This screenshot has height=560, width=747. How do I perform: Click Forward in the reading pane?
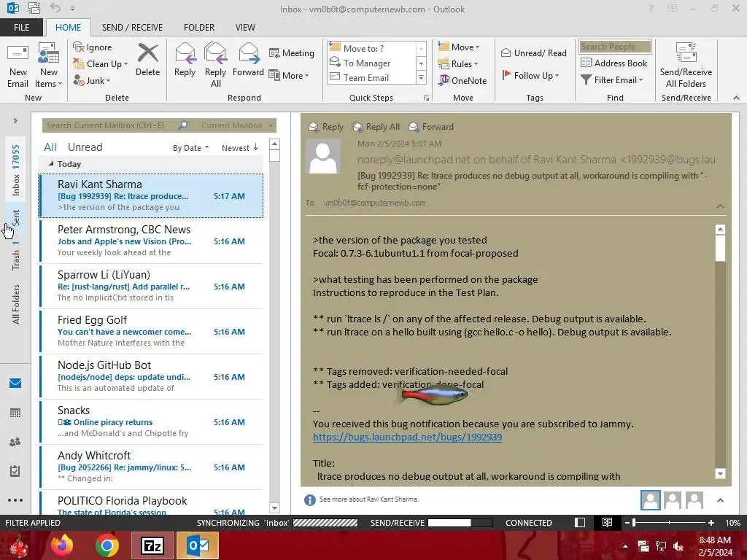coord(431,127)
